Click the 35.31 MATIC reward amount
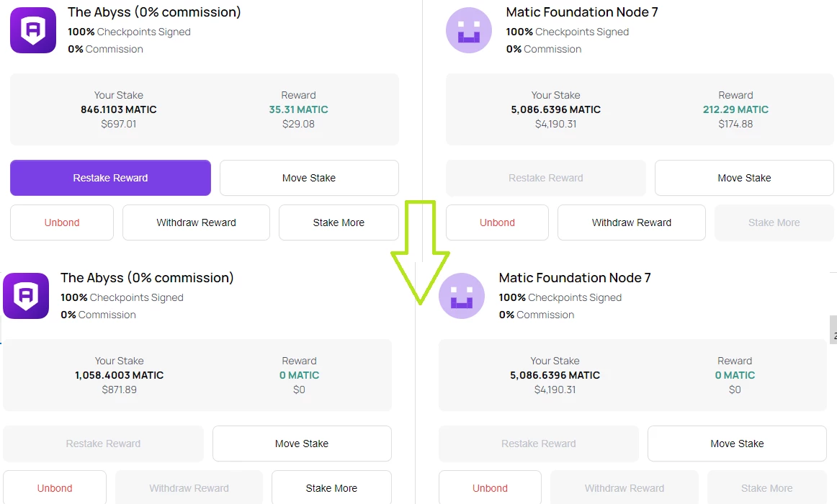Screen dimensions: 837x504 [x=298, y=109]
